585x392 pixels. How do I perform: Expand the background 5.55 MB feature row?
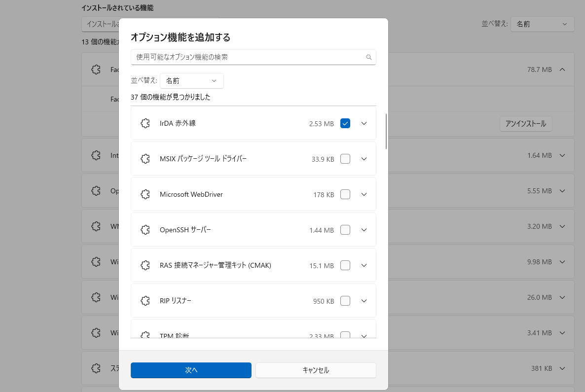coord(562,191)
